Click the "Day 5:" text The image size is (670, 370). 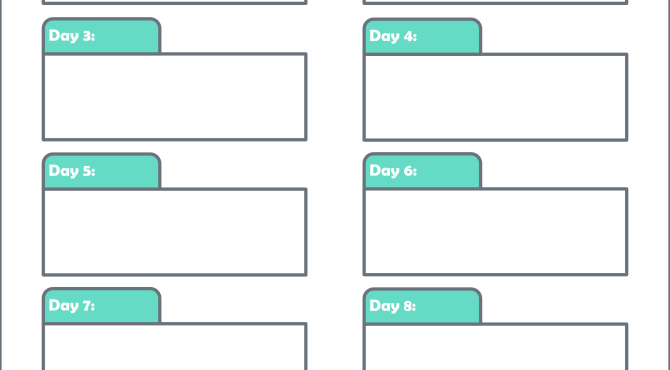(x=72, y=171)
